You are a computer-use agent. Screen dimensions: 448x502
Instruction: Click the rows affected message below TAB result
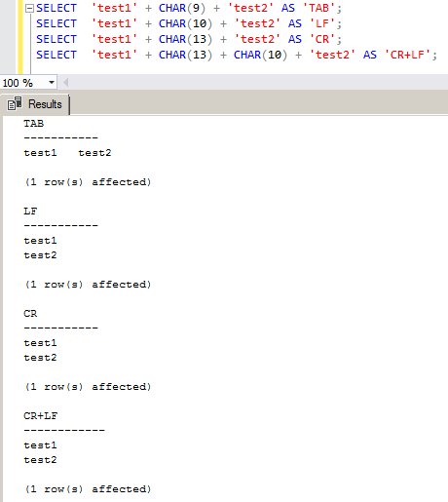[88, 182]
